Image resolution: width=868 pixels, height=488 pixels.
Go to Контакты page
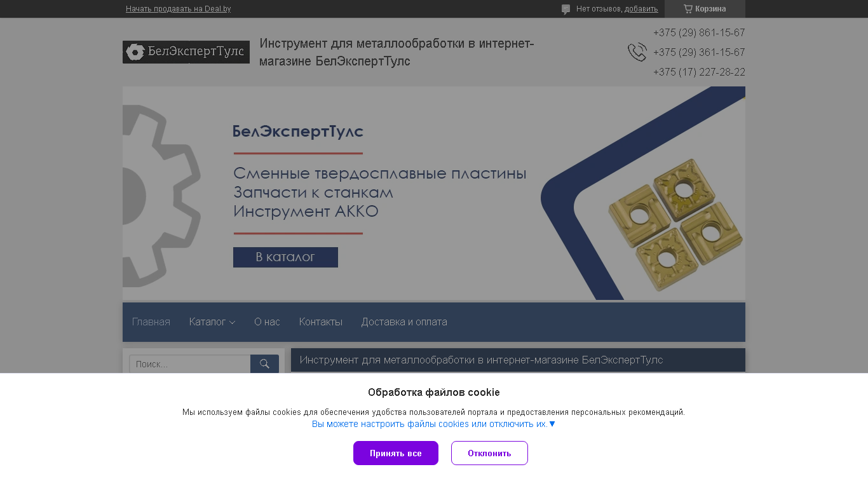321,322
